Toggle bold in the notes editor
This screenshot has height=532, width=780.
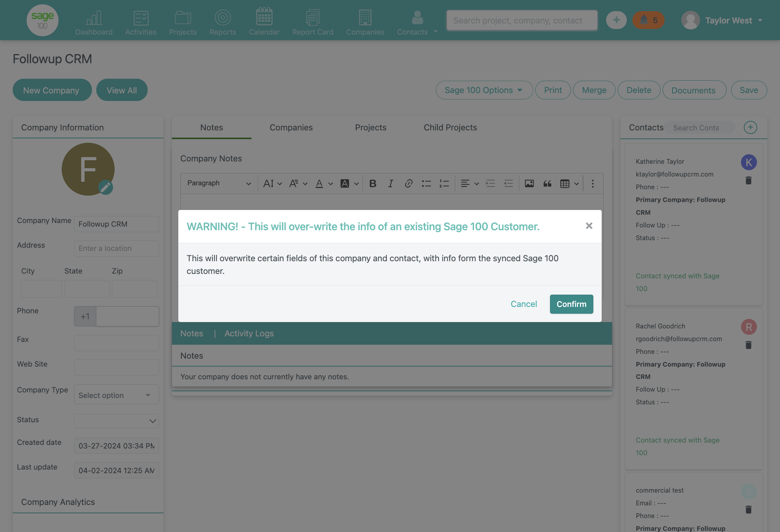tap(373, 183)
